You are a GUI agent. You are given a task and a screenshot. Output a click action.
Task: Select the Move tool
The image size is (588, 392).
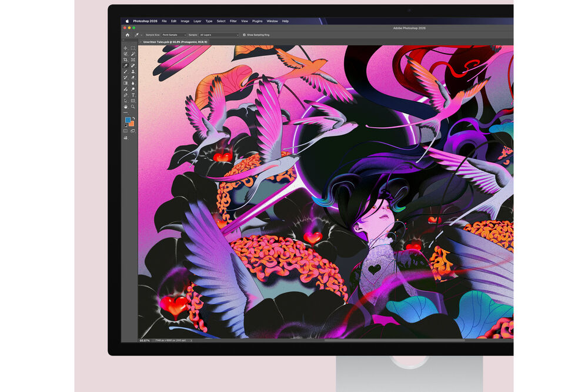coord(126,48)
